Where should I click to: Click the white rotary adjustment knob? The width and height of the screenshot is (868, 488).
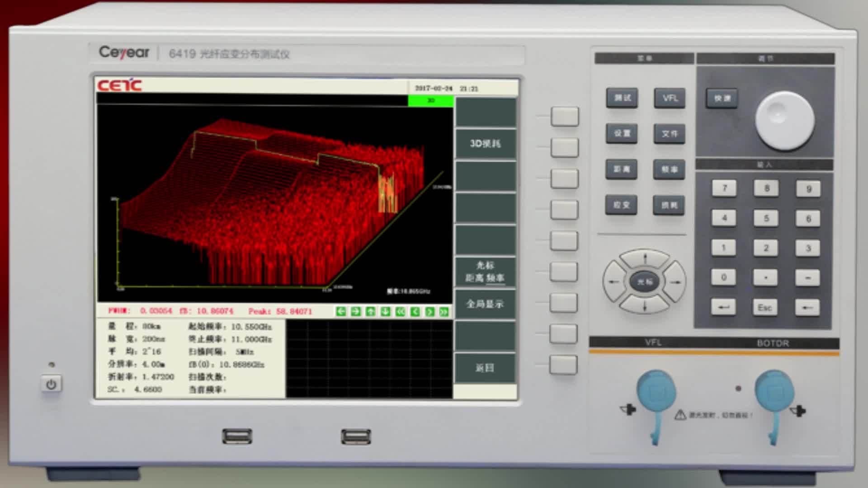coord(784,120)
